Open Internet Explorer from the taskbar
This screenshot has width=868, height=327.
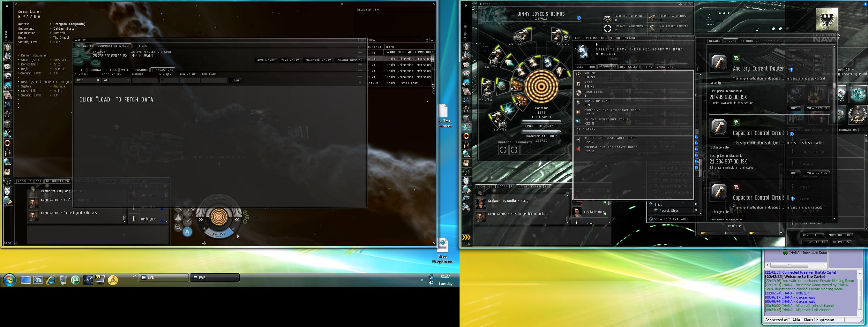coord(50,280)
